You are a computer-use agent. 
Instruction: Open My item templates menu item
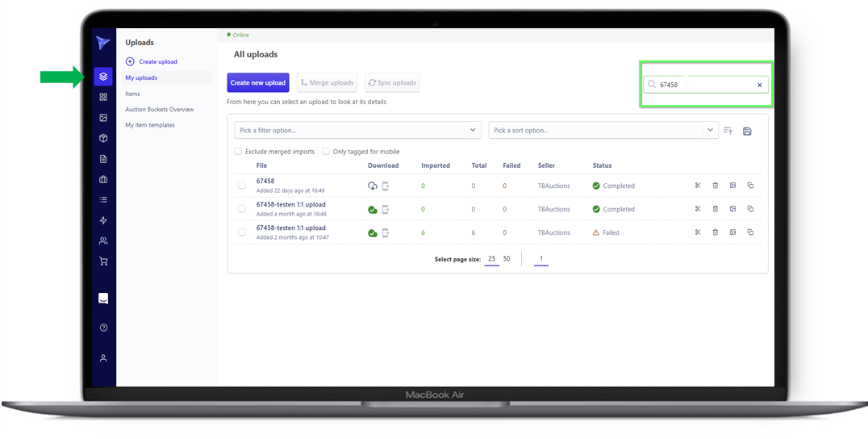pos(150,125)
